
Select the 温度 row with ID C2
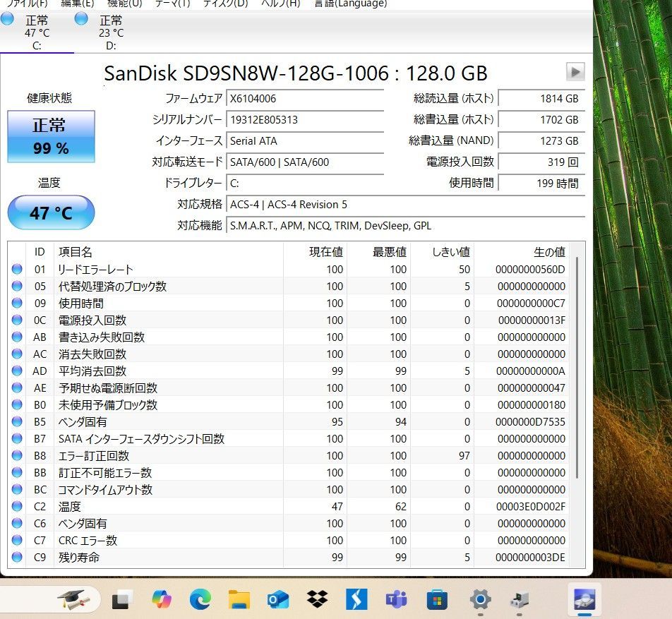290,506
